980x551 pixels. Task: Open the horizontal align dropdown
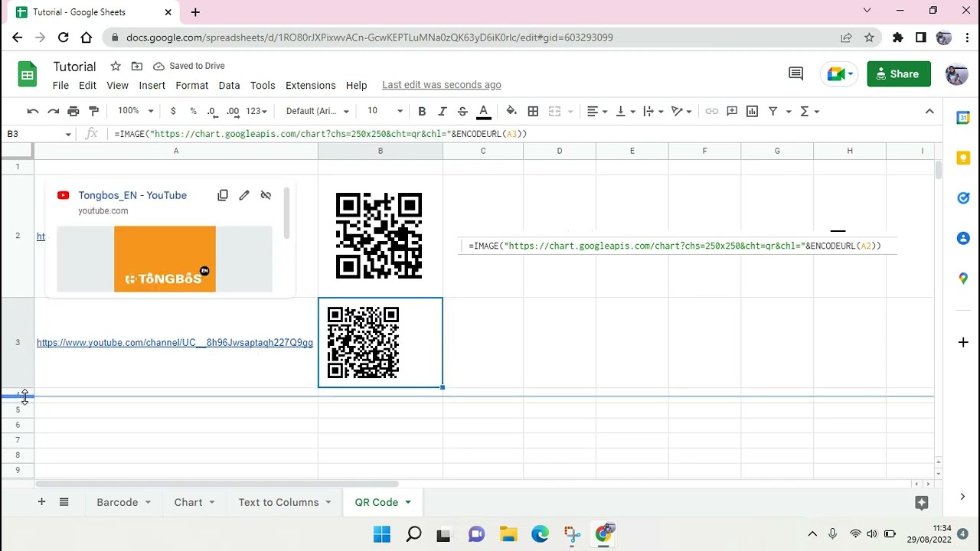[x=597, y=111]
